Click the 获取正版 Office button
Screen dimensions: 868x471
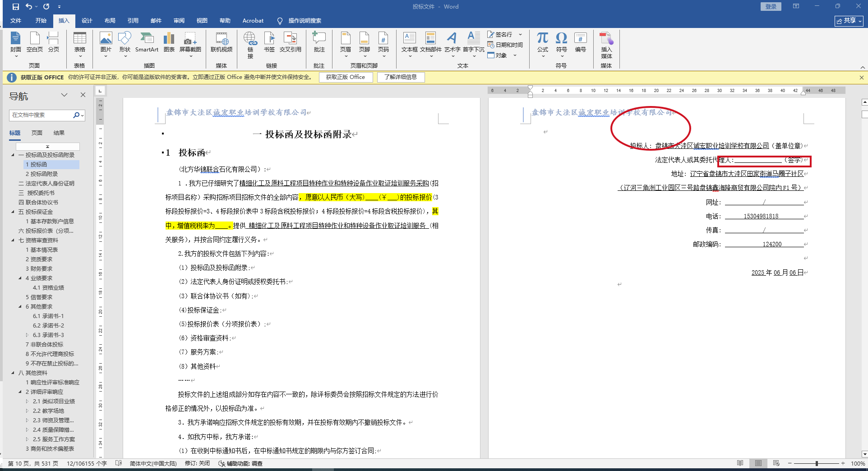pyautogui.click(x=346, y=77)
